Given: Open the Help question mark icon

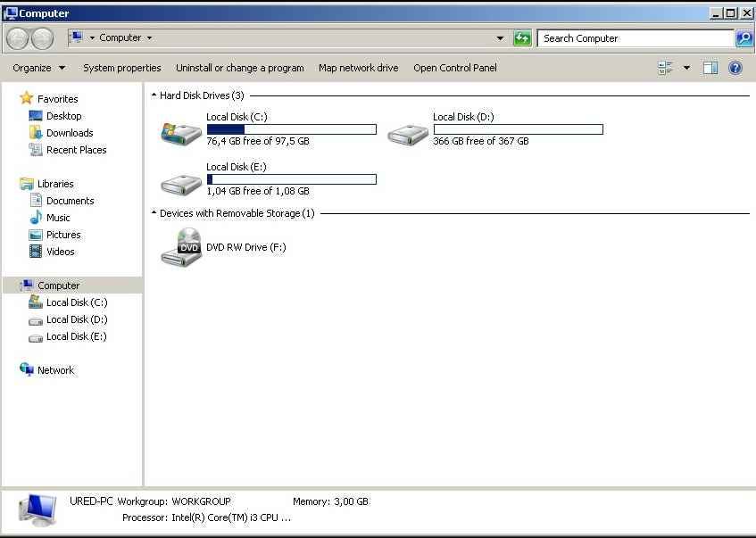Looking at the screenshot, I should tap(735, 68).
